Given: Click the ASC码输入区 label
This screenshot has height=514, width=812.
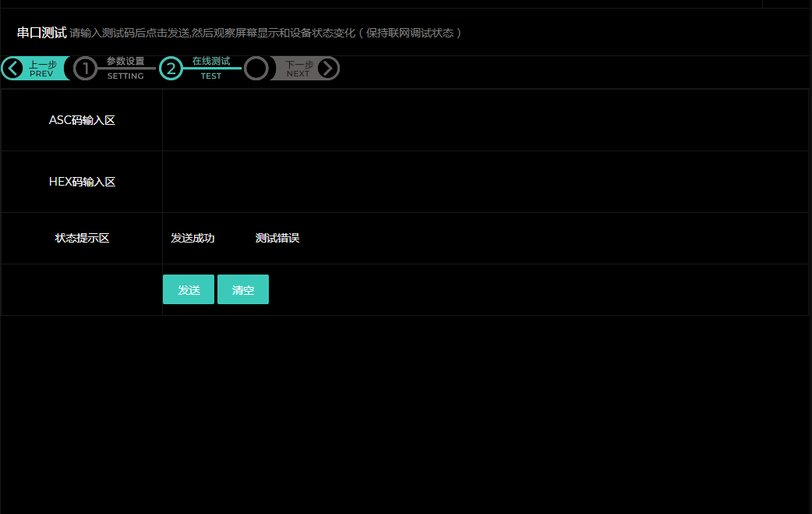Looking at the screenshot, I should (x=82, y=120).
